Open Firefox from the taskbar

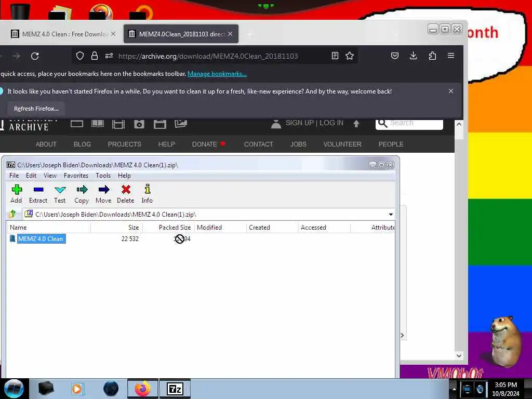pos(143,389)
